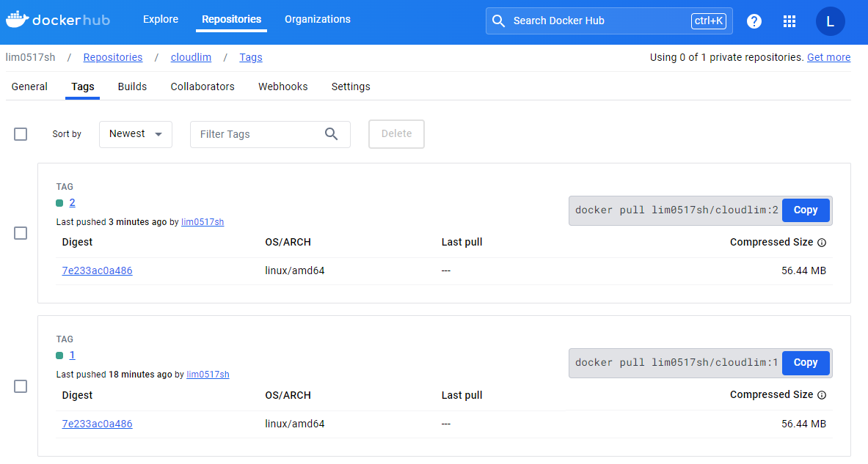Click info icon beside Compressed Size for tag 2

[x=822, y=243]
